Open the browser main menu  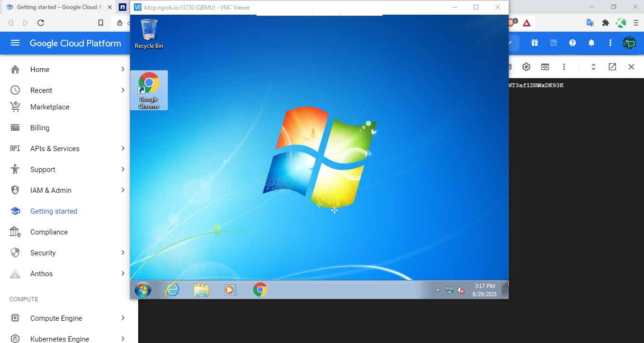click(636, 23)
